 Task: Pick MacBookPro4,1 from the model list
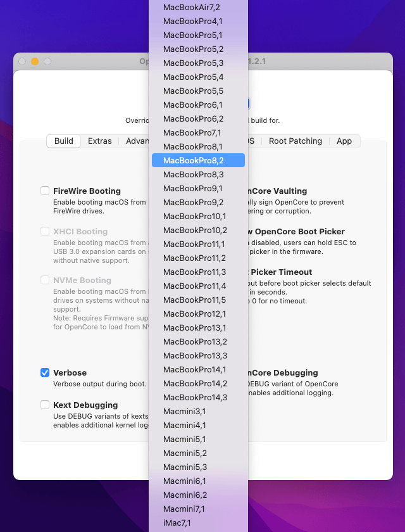coord(193,21)
